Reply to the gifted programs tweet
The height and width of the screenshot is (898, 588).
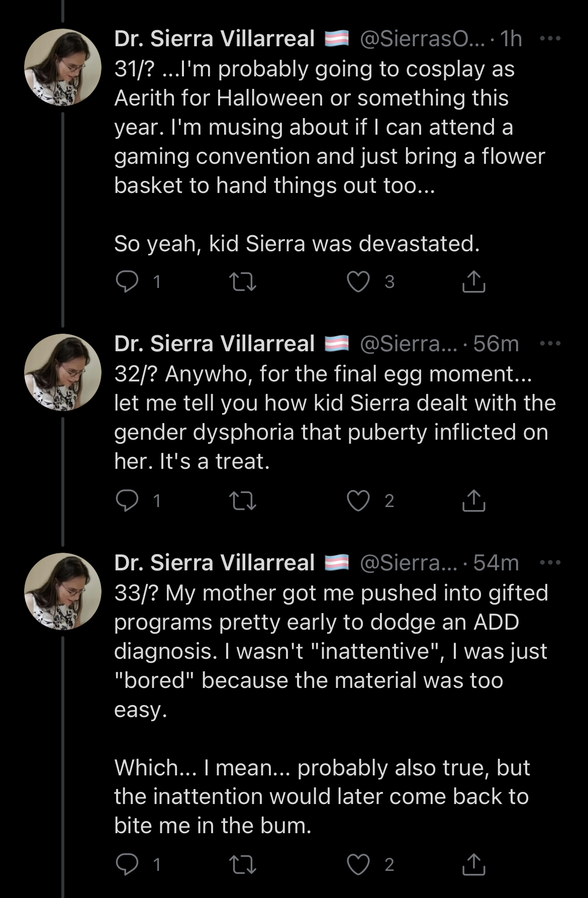127,864
